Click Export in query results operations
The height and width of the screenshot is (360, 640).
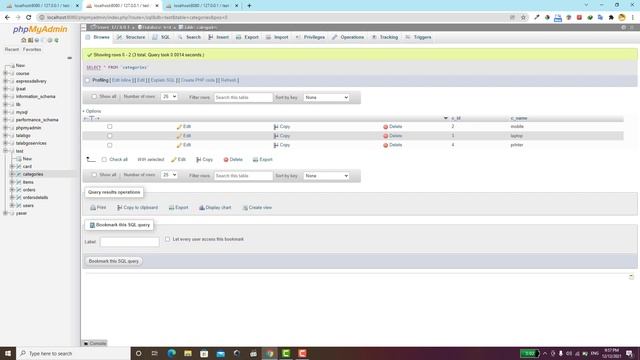tap(178, 207)
